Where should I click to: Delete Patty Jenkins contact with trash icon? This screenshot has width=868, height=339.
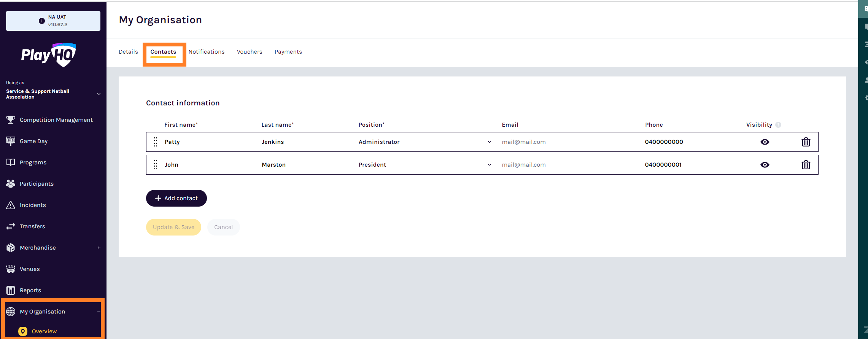[806, 142]
